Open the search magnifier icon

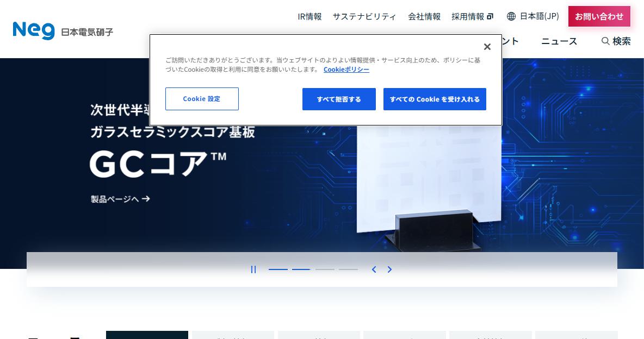pyautogui.click(x=605, y=41)
